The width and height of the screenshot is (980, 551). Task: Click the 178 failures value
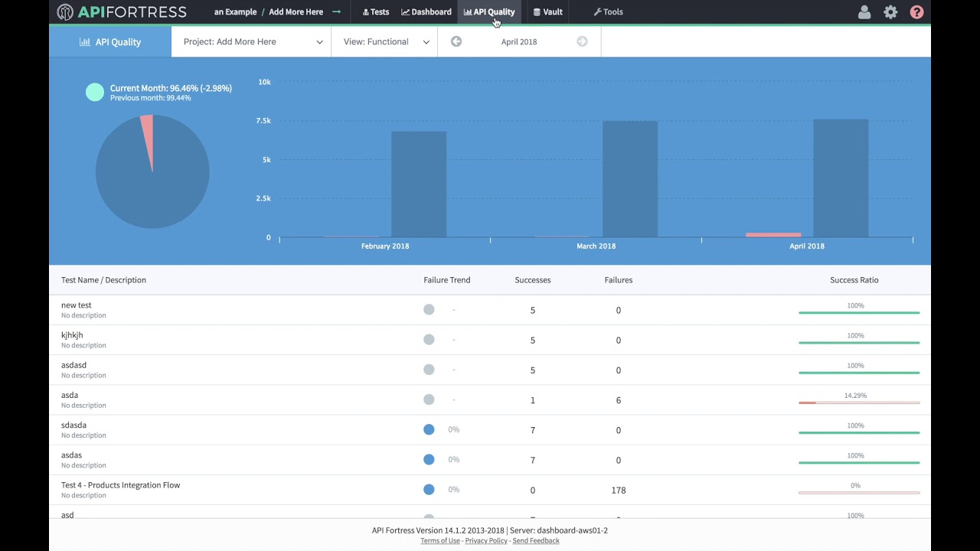click(619, 490)
